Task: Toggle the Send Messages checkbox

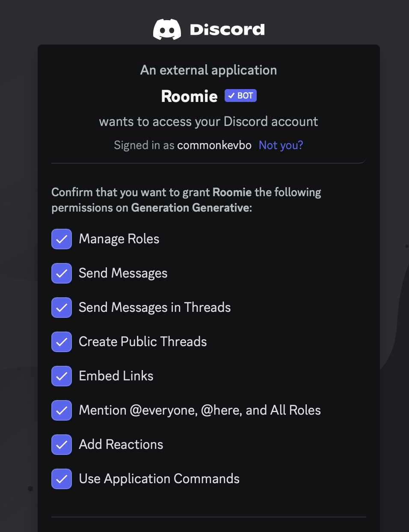Action: pos(62,273)
